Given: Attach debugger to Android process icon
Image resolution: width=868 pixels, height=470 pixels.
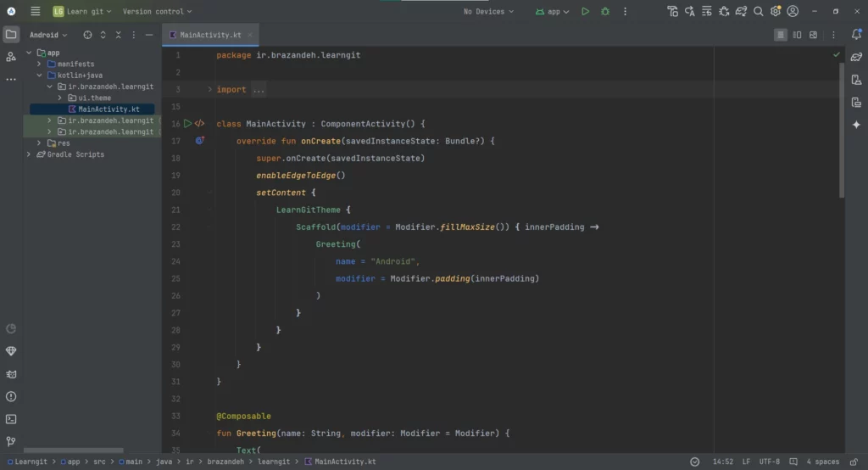Looking at the screenshot, I should tap(724, 11).
